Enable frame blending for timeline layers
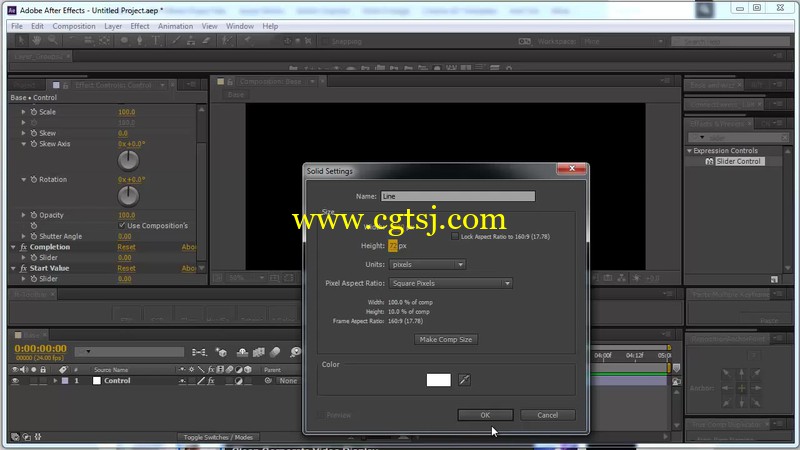 (x=259, y=352)
